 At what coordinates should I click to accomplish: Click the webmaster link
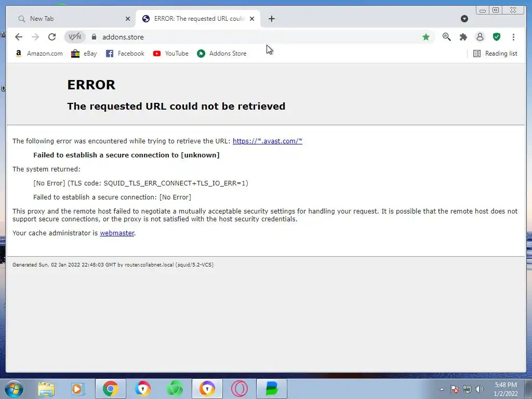[x=117, y=233]
